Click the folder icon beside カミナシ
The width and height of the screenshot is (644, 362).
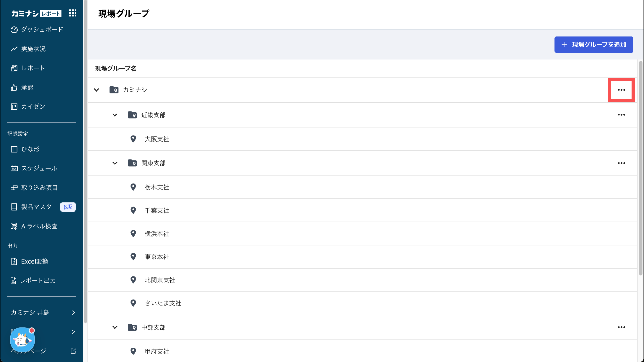tap(114, 90)
